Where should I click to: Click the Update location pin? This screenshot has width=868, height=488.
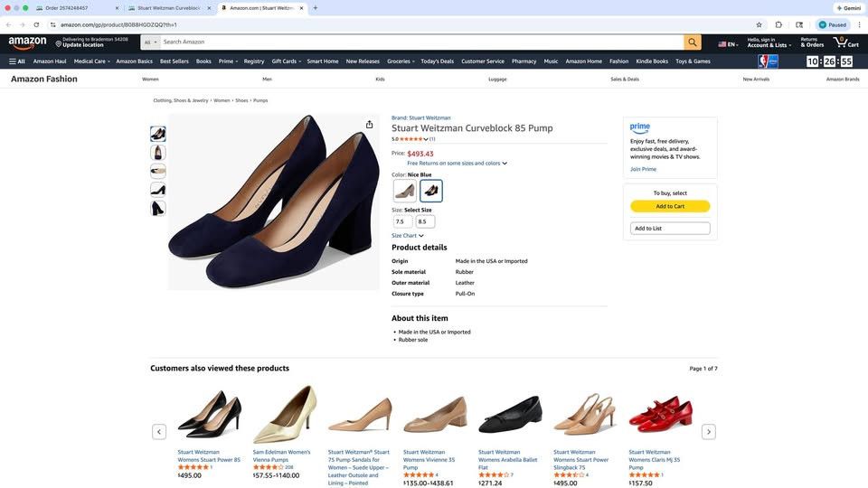pos(58,43)
